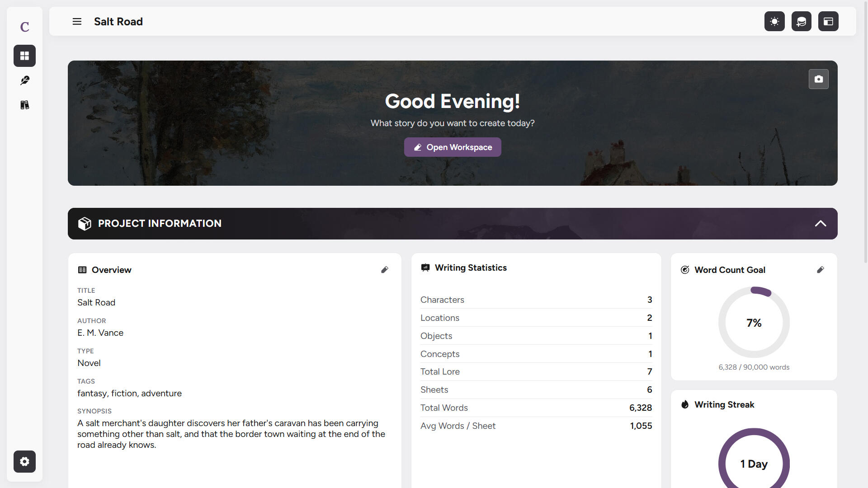Open settings gear in sidebar
The width and height of the screenshot is (868, 488).
pos(24,461)
